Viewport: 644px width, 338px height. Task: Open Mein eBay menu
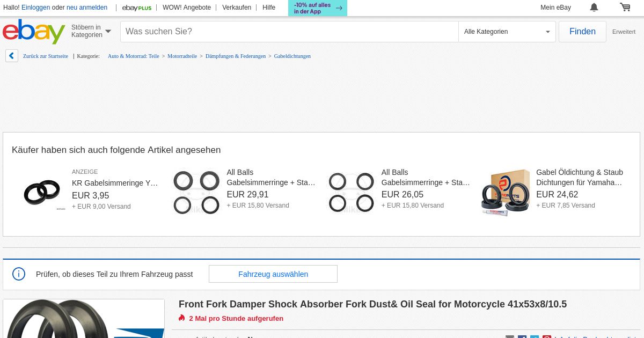click(x=555, y=8)
